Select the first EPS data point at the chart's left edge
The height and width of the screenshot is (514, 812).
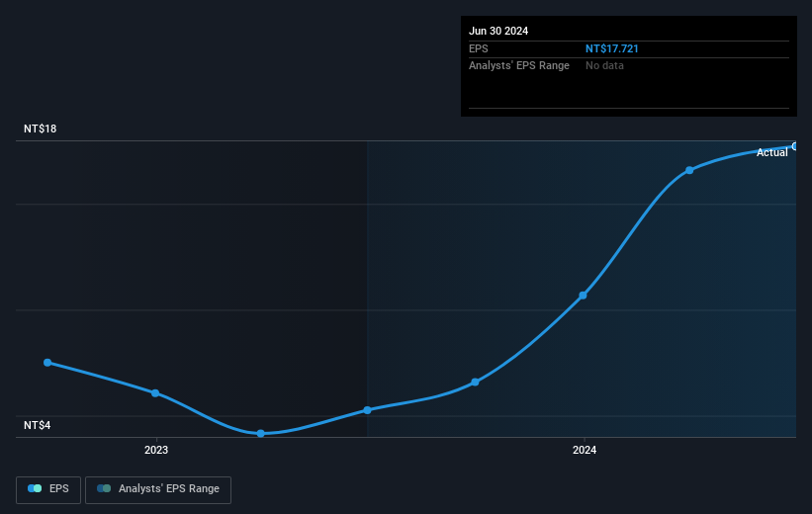tap(47, 363)
